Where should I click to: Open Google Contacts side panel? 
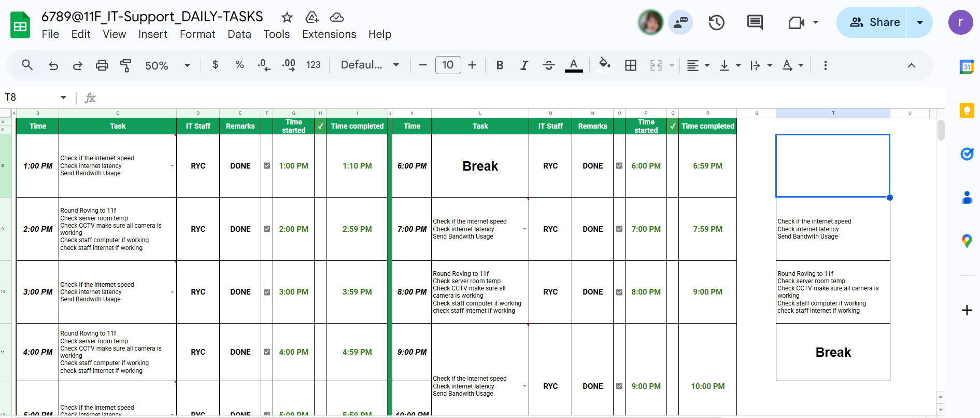click(967, 198)
